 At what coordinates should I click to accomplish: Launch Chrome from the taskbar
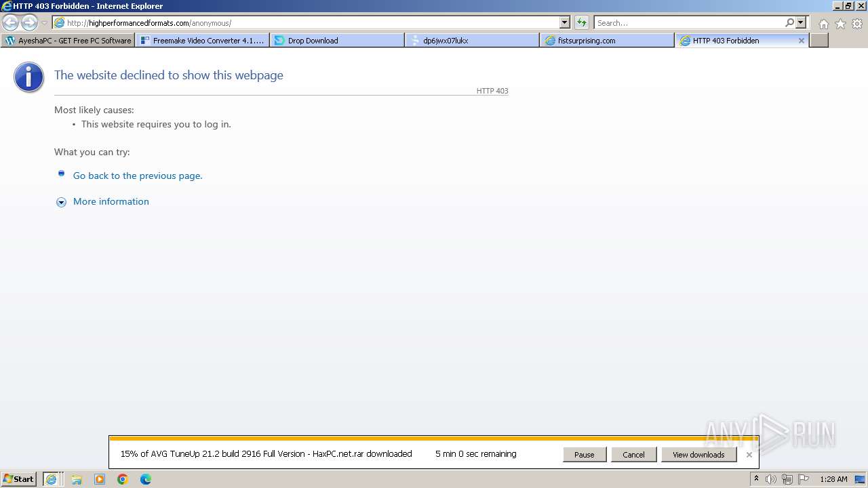(x=123, y=479)
